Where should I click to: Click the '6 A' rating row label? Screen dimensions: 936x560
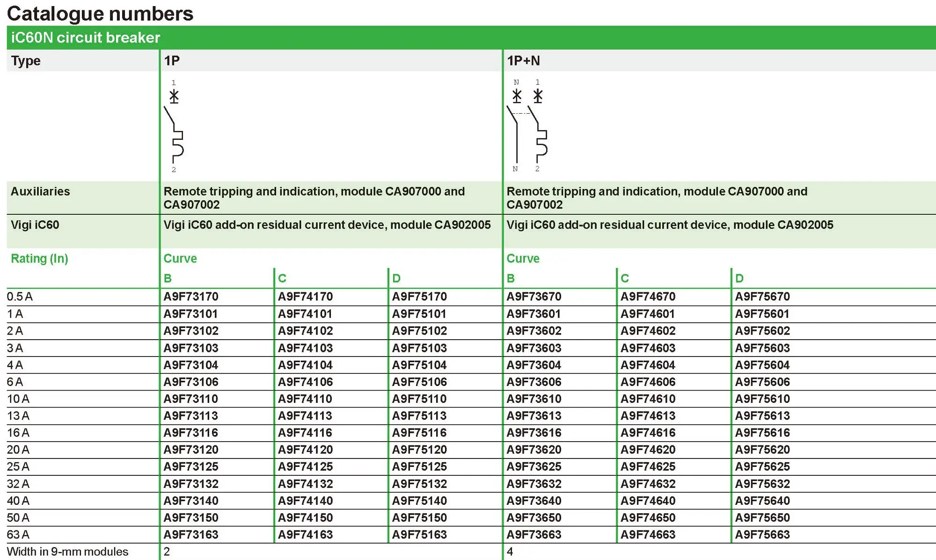15,382
